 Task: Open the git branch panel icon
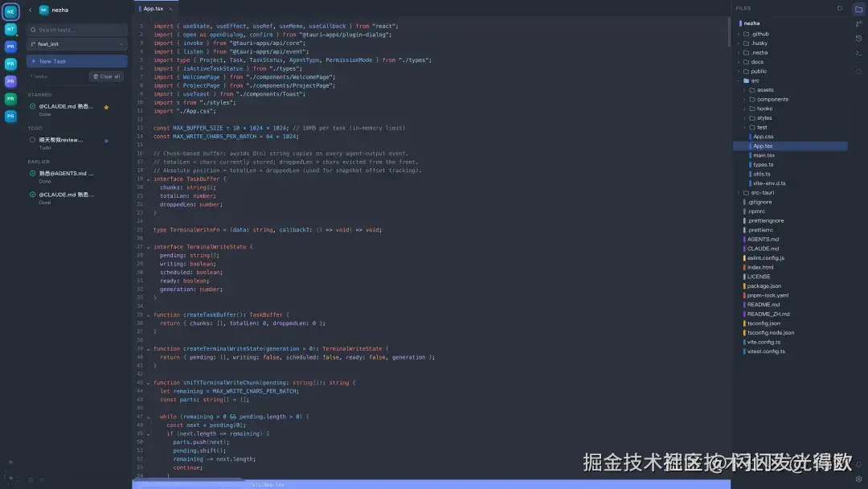point(858,24)
